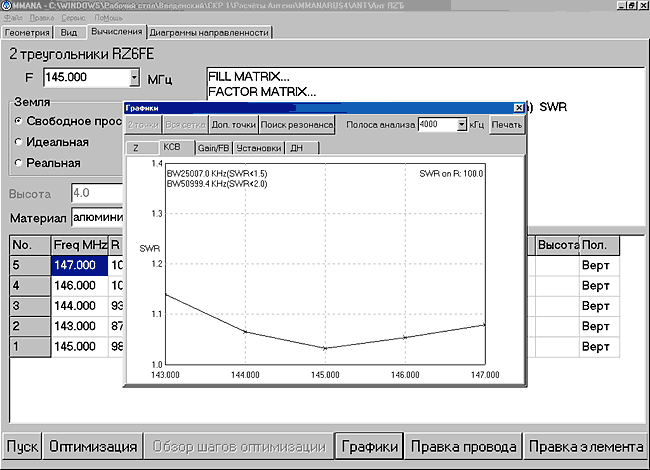The width and height of the screenshot is (650, 470).
Task: Open the Сервис menu
Action: (73, 18)
